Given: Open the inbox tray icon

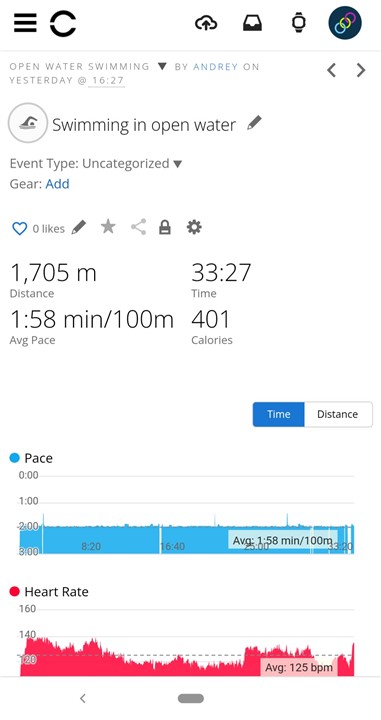Looking at the screenshot, I should tap(252, 22).
